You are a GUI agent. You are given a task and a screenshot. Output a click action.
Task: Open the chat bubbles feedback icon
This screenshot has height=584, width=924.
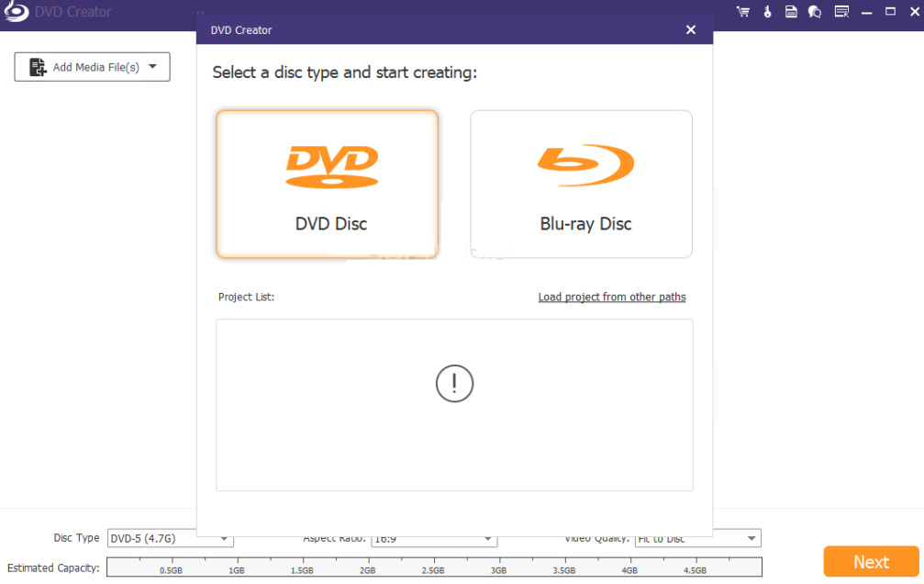(x=815, y=12)
